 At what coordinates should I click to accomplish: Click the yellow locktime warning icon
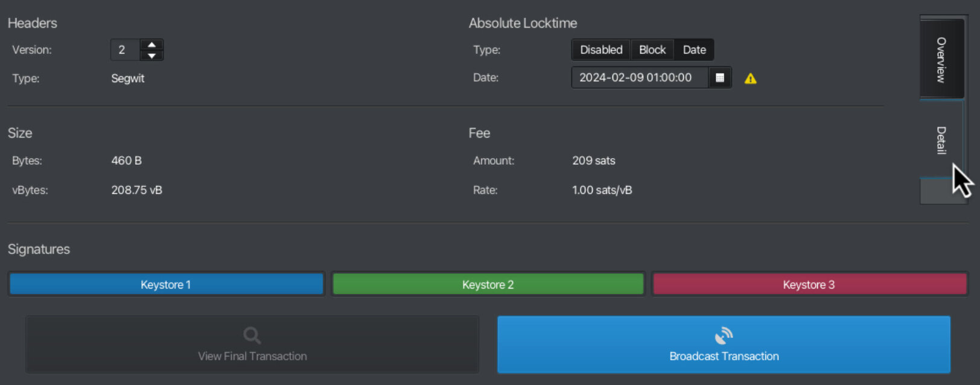point(750,78)
